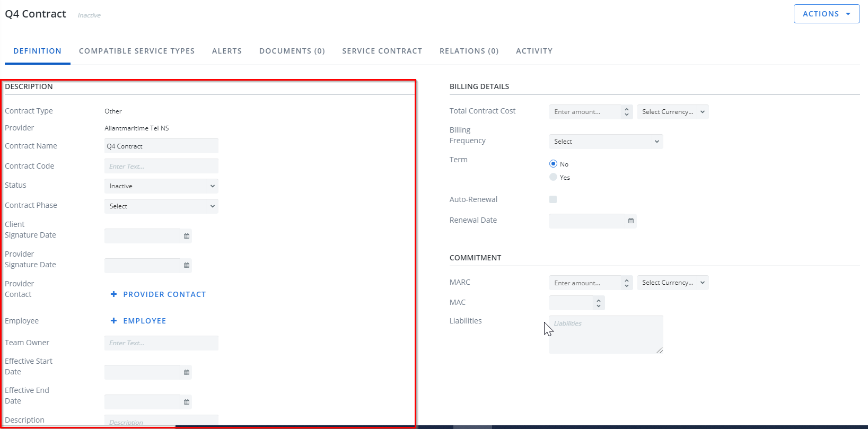This screenshot has width=868, height=429.
Task: Click the Liabilities textarea resize handle
Action: click(x=660, y=350)
